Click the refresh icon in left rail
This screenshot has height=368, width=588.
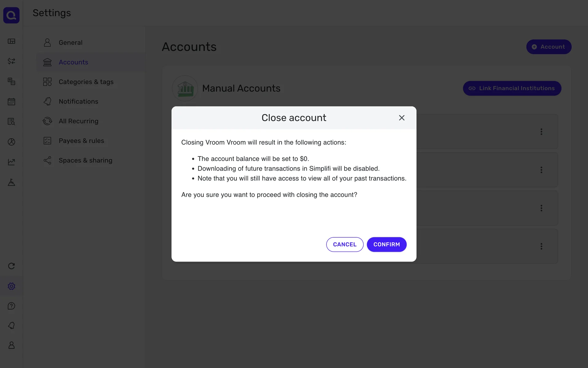click(11, 266)
